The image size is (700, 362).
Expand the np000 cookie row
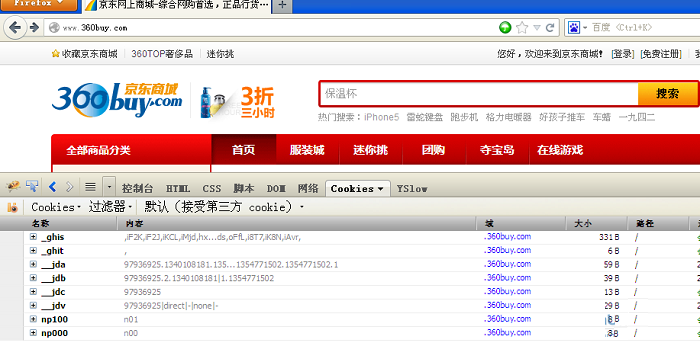click(33, 333)
